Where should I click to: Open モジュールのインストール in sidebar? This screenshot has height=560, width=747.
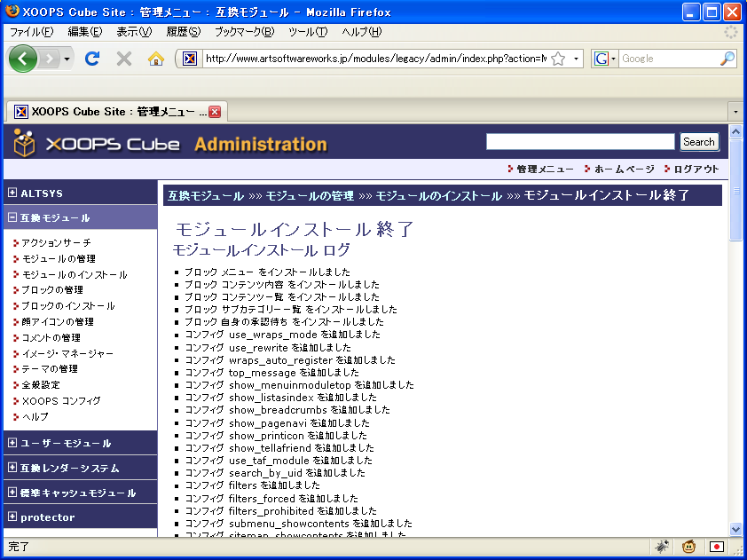pos(75,274)
